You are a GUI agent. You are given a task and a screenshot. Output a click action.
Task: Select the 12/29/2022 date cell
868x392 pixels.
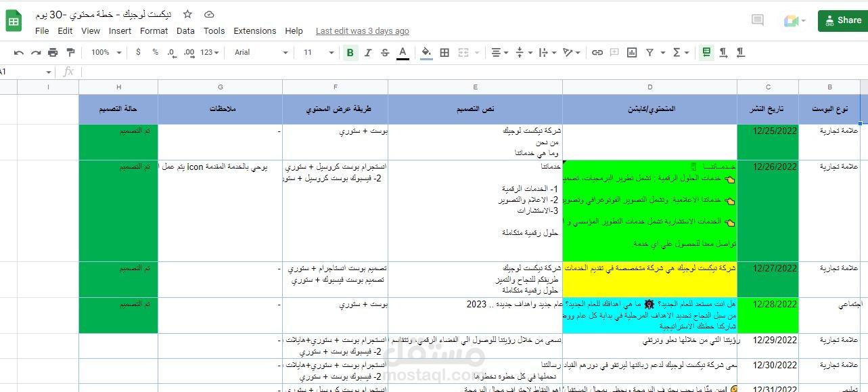(x=768, y=346)
